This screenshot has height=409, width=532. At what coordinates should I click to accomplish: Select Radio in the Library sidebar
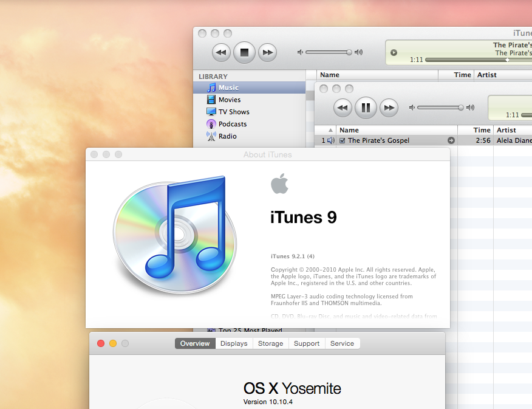coord(250,136)
